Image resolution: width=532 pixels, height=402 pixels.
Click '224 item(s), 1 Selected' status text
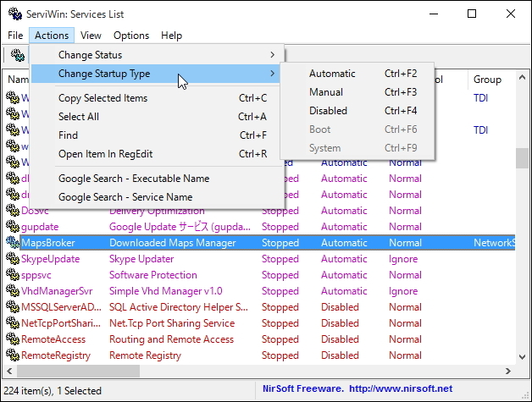point(53,391)
